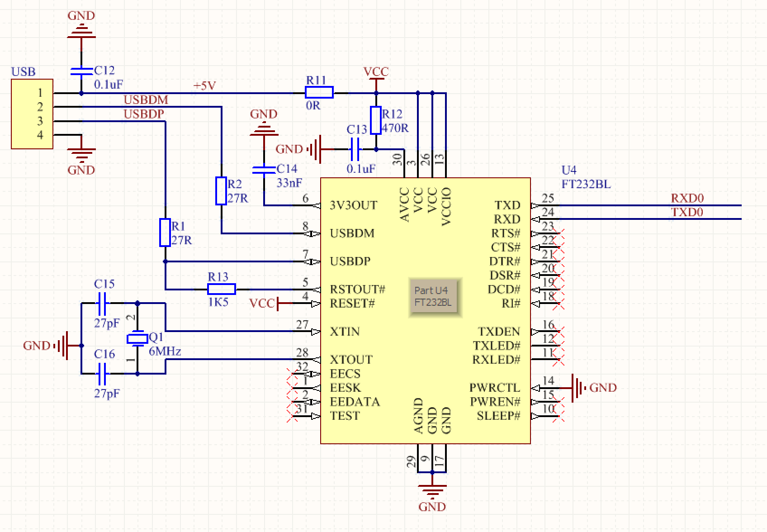Screen dimensions: 767x532
Task: Click the no-connect marker on pin 23 RTS#
Action: click(x=560, y=233)
